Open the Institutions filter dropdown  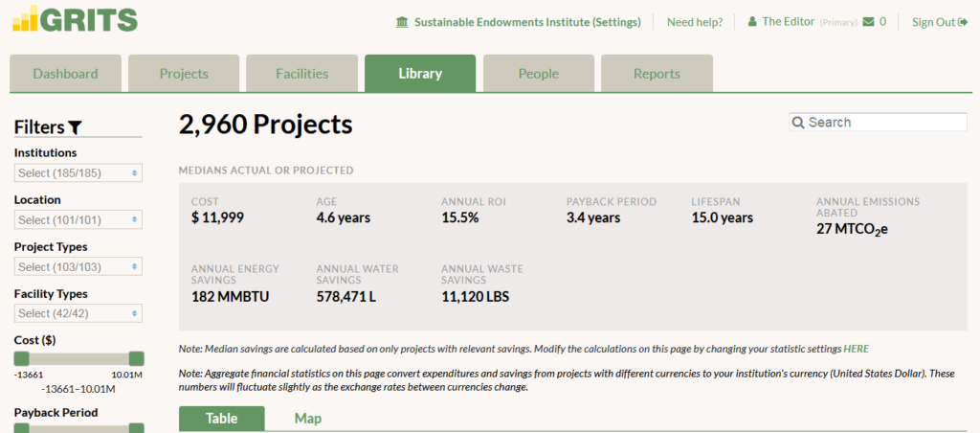pos(78,172)
